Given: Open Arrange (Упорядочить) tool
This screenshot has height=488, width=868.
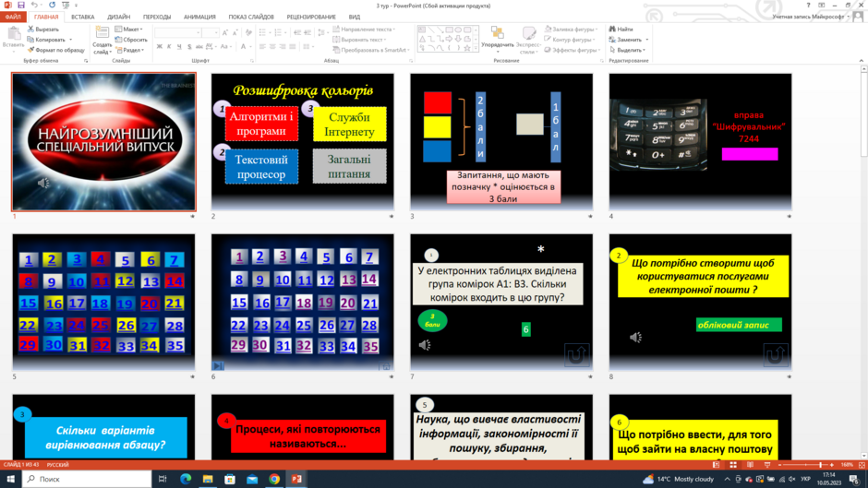Looking at the screenshot, I should 497,40.
